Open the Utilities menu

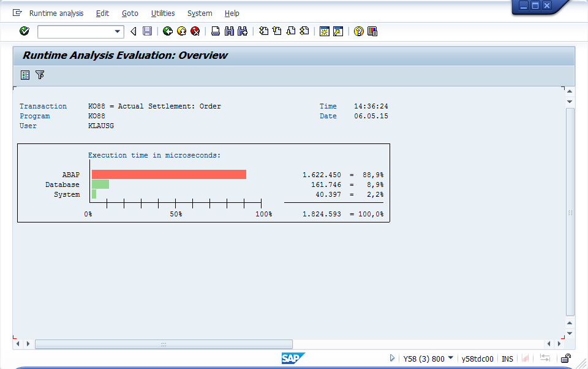pyautogui.click(x=163, y=13)
